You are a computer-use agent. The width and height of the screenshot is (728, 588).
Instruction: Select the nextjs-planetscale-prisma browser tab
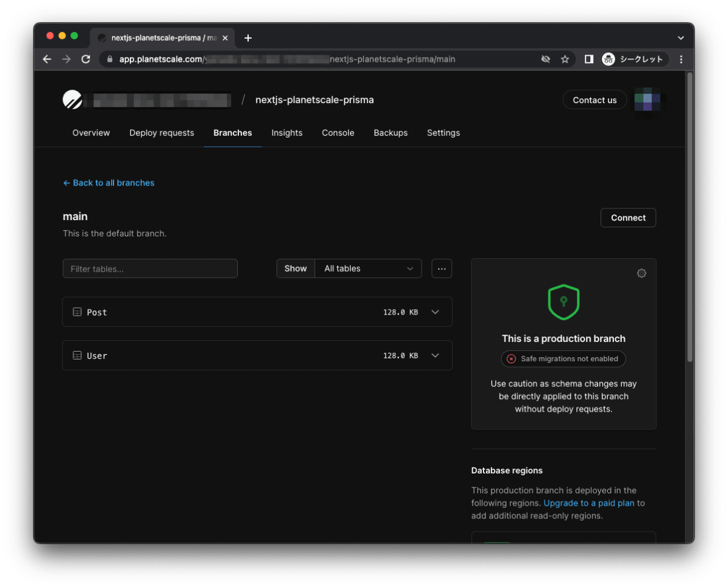162,38
